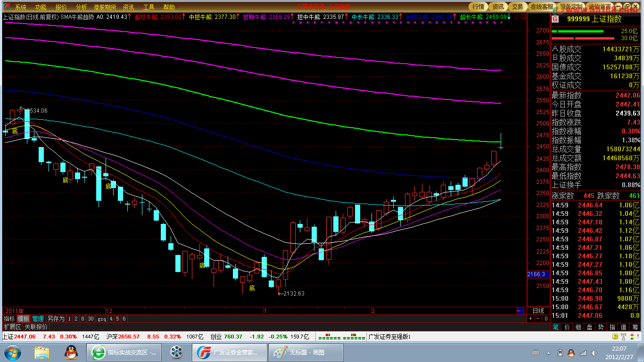
Task: Select template slot 5
Action: 117,319
